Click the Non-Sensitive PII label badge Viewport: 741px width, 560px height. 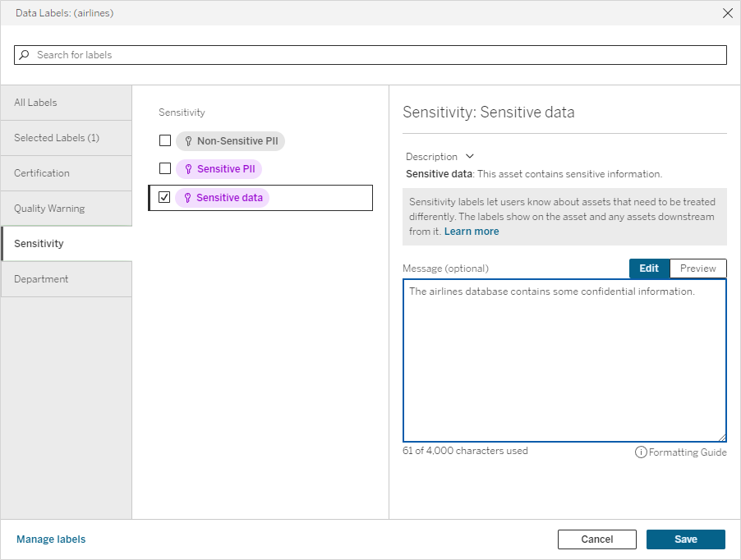[230, 140]
